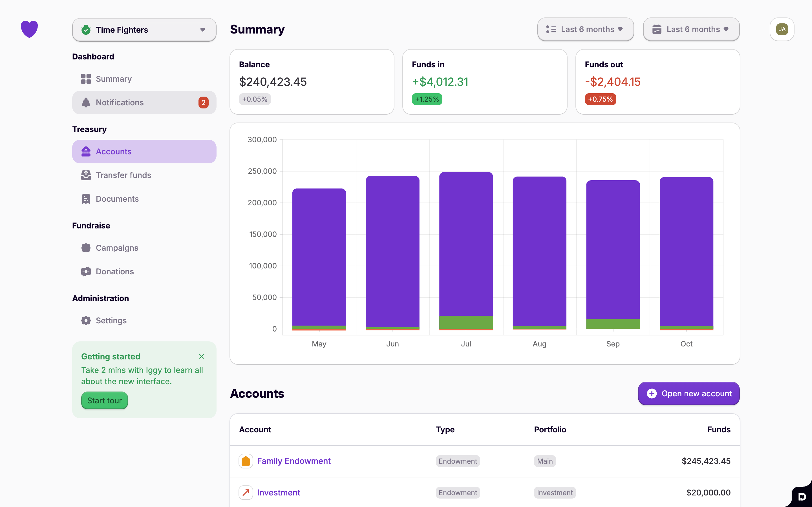Open the calendar Last 6 months dropdown
Viewport: 812px width, 507px height.
pos(691,30)
